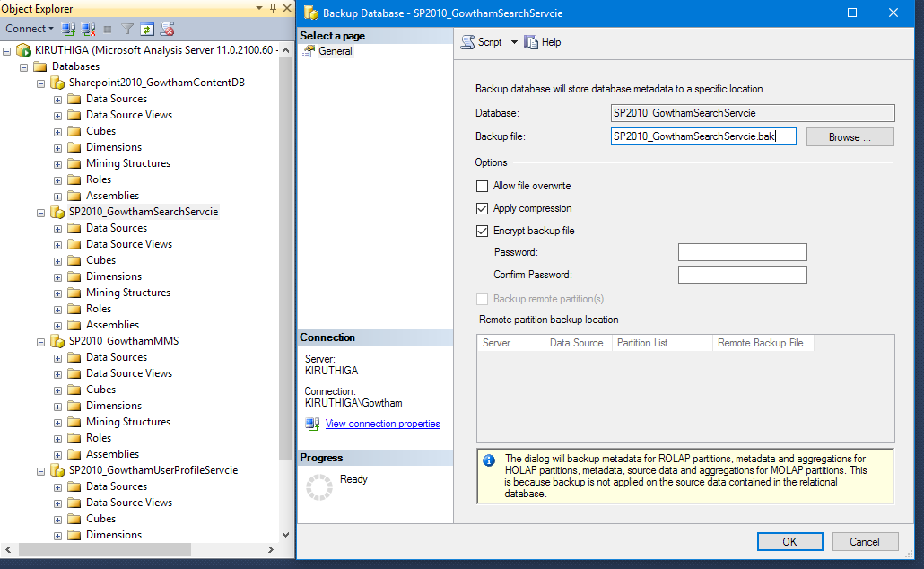Enable Allow file overwrite checkbox
This screenshot has height=569, width=924.
(482, 187)
